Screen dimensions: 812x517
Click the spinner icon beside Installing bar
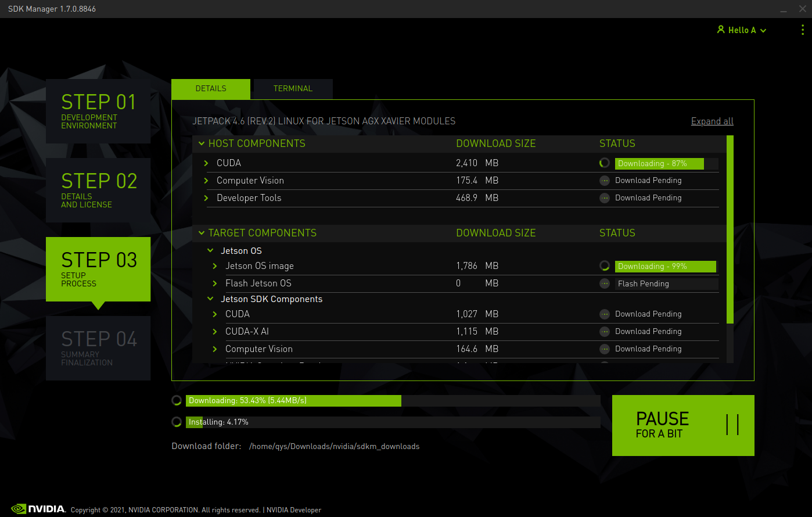point(177,422)
